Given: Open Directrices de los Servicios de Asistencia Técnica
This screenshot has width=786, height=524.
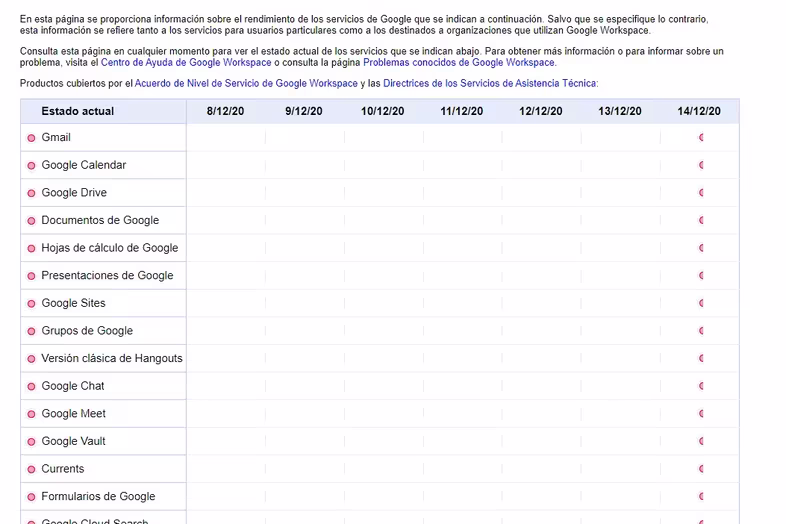Looking at the screenshot, I should click(490, 83).
